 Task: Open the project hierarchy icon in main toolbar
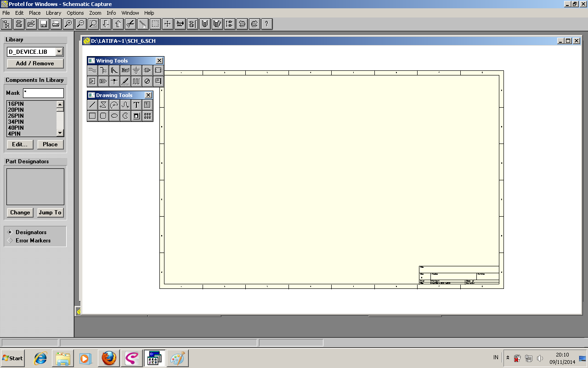coord(6,24)
